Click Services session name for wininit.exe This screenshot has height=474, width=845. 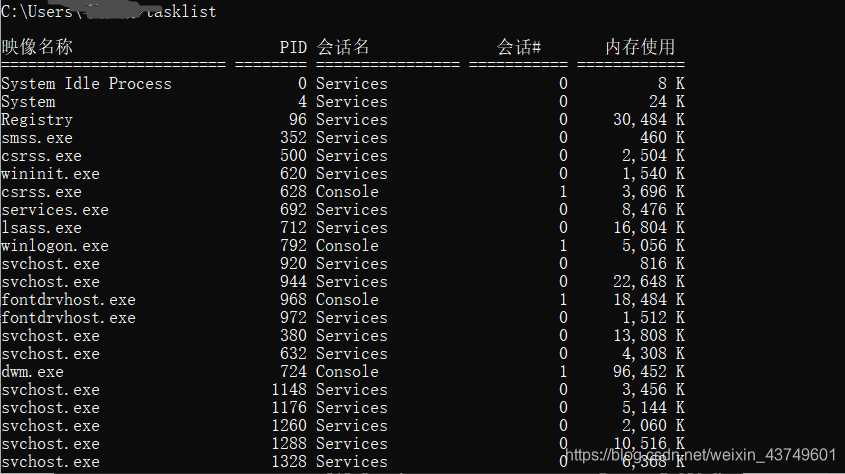(x=351, y=173)
